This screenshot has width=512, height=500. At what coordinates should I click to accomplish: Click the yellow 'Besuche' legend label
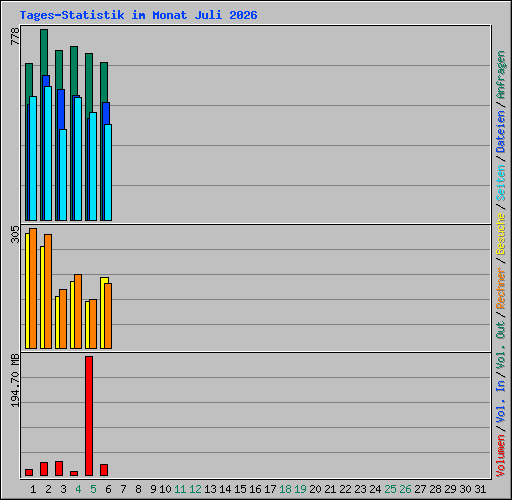(x=500, y=234)
